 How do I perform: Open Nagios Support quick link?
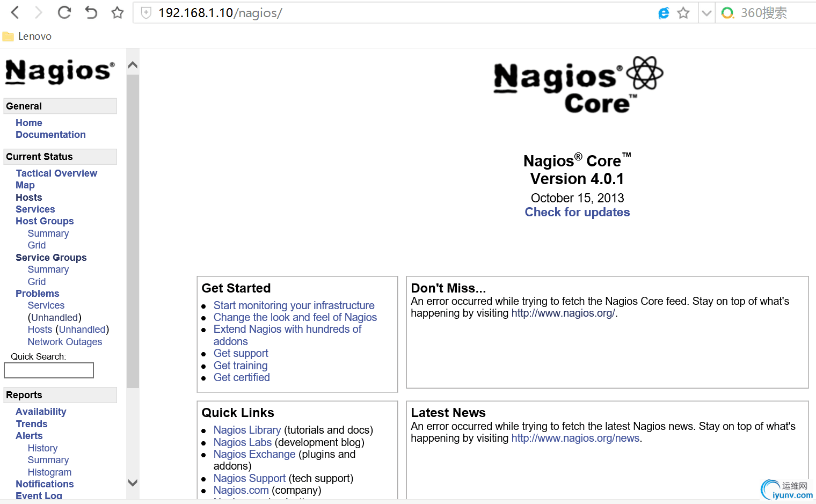[250, 478]
